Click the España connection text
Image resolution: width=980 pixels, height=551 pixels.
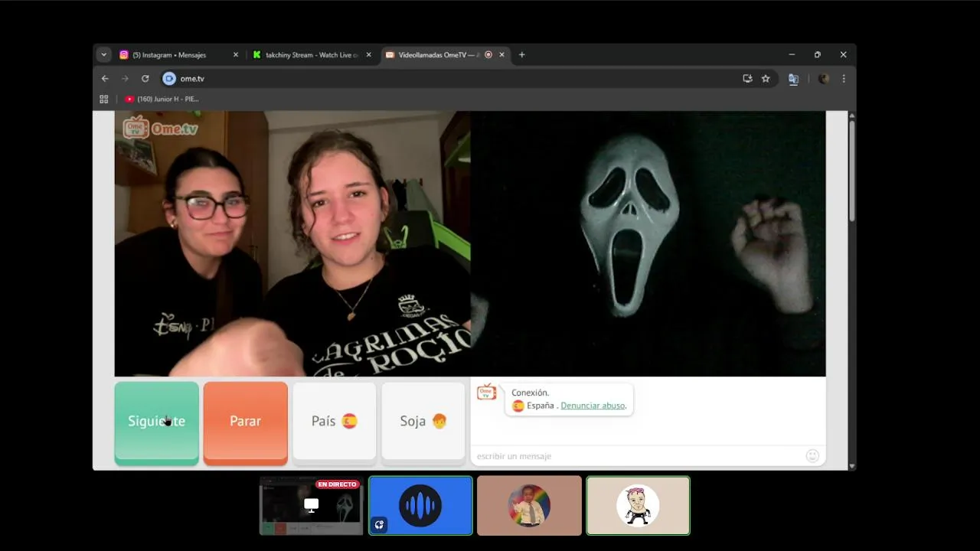[x=541, y=406]
